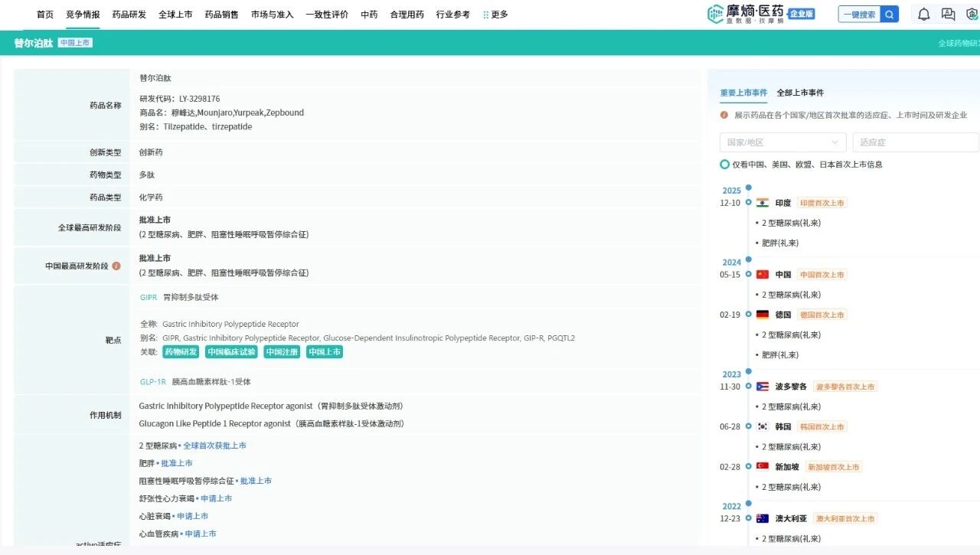
Task: Open the 行业参考 menu
Action: pyautogui.click(x=452, y=15)
